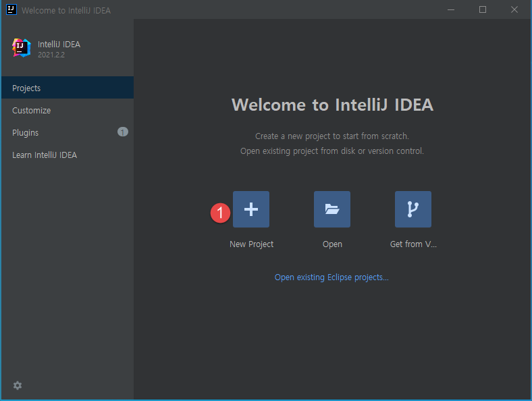The image size is (532, 401).
Task: Close the Welcome to IntelliJ IDEA window
Action: (514, 9)
